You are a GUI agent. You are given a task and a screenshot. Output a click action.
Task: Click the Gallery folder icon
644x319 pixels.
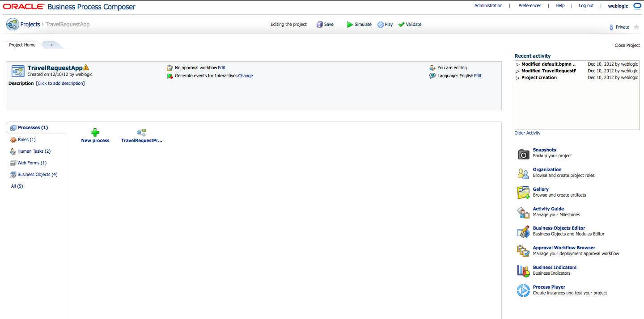[x=524, y=193]
